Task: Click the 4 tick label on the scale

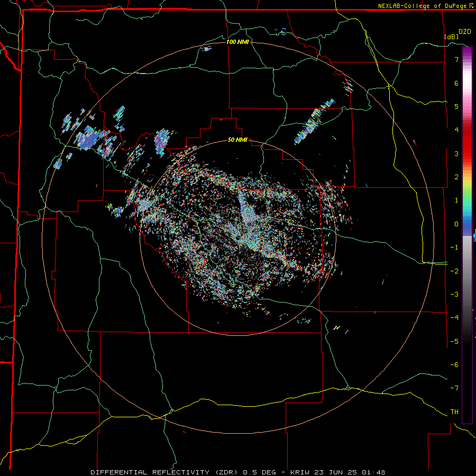Action: coord(456,130)
